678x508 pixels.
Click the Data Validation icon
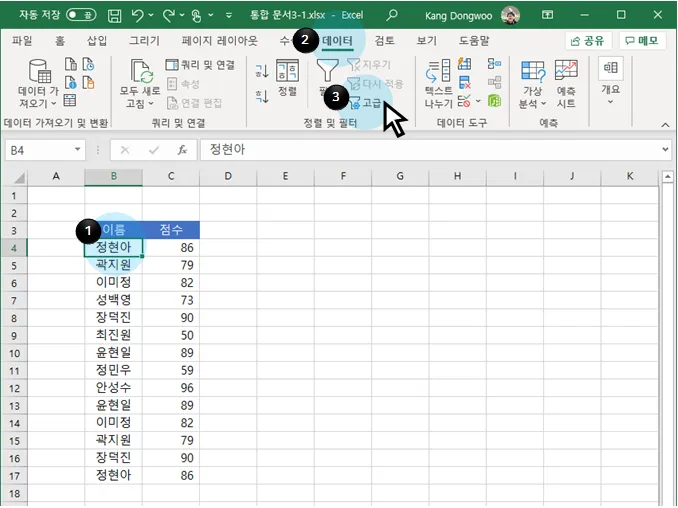tap(464, 101)
